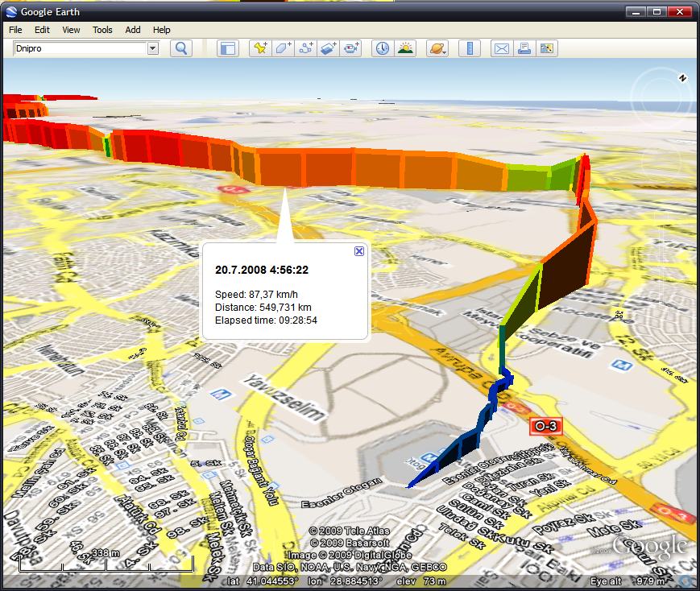Minimize the Google Earth window
700x591 pixels.
[x=636, y=11]
